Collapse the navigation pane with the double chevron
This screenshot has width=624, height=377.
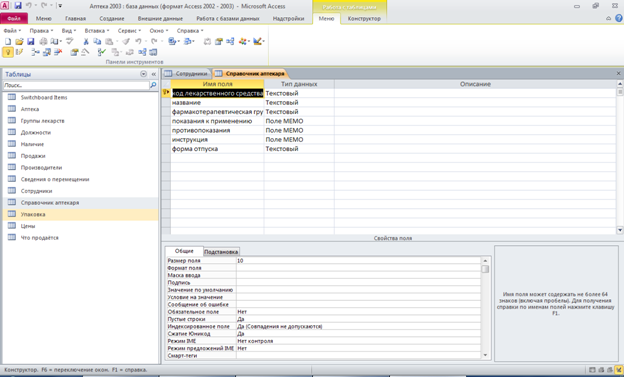click(154, 74)
